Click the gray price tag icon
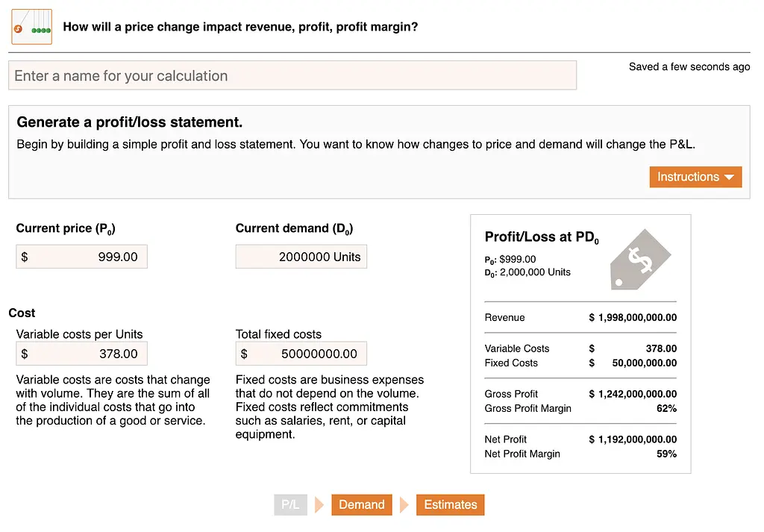764x532 pixels. tap(640, 260)
